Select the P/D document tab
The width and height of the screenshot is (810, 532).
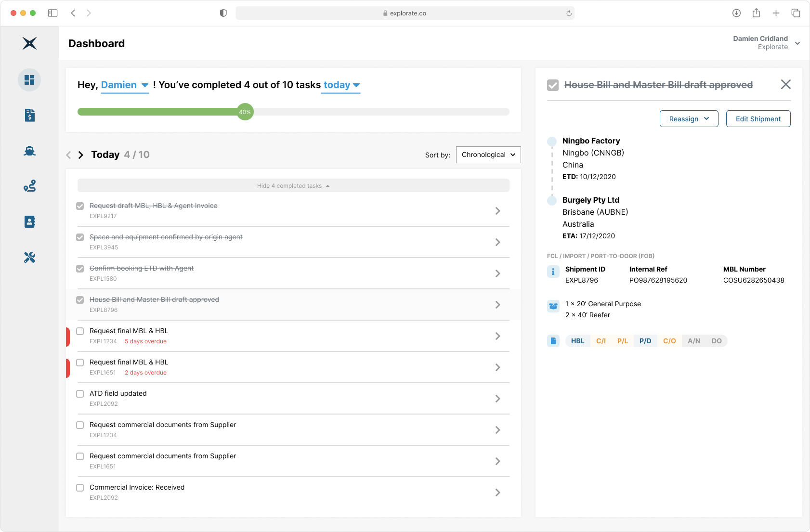pos(645,341)
